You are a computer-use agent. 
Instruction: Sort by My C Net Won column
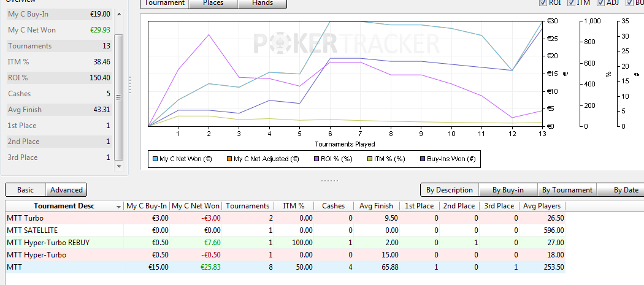196,206
